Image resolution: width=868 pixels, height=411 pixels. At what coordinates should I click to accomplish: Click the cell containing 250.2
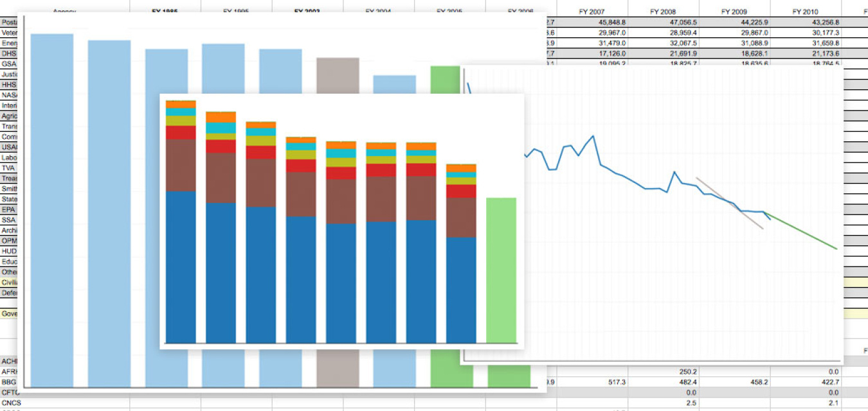pyautogui.click(x=664, y=372)
